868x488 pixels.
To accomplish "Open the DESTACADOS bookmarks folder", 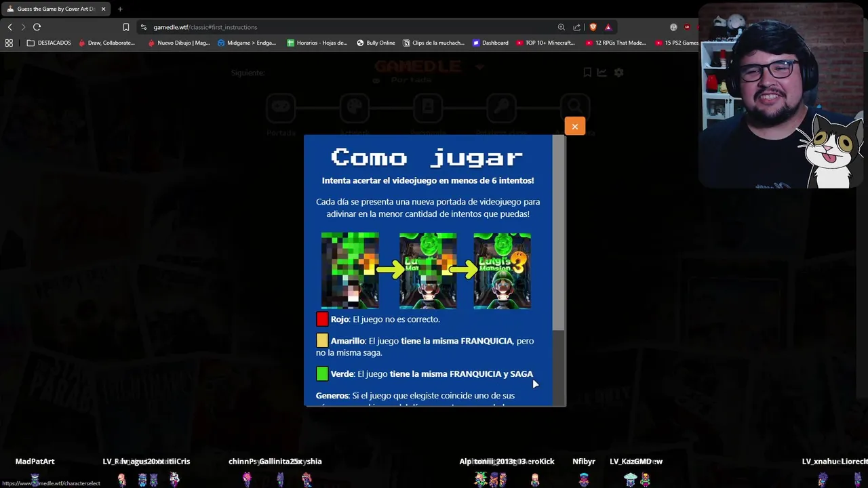I will pos(49,43).
